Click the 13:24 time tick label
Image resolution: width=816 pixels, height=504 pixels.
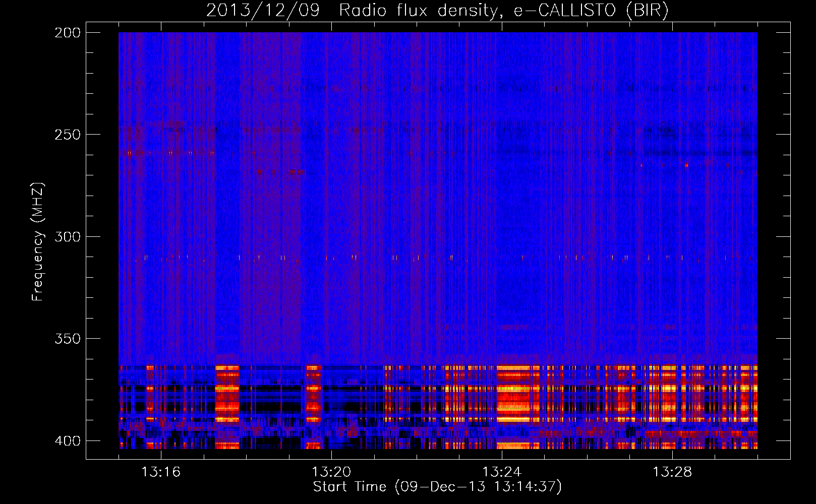coord(502,472)
